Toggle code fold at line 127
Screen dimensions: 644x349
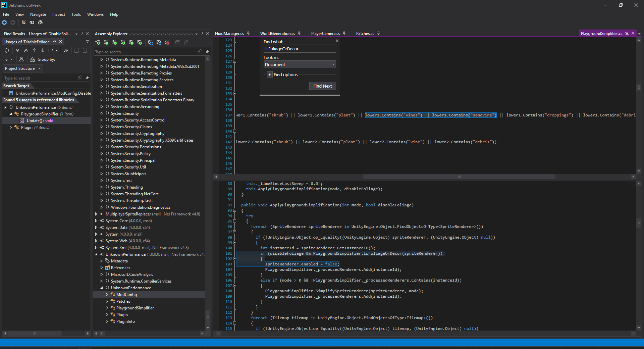tap(235, 61)
